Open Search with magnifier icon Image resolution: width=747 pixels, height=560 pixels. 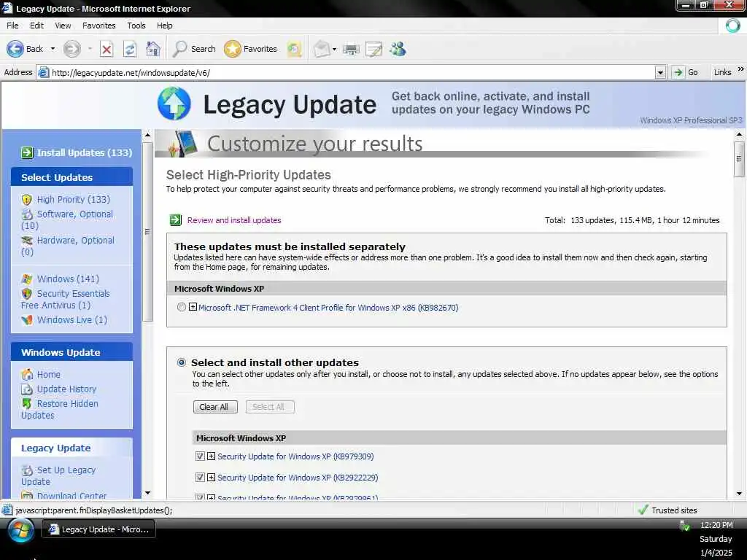179,49
